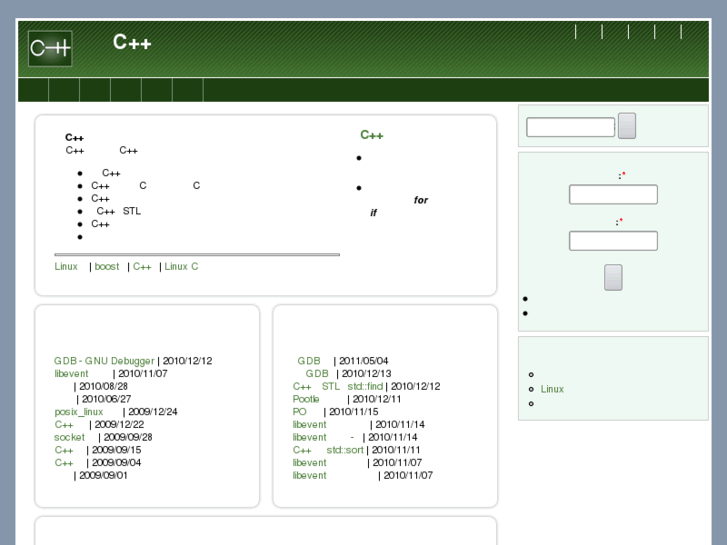Click the first login form text field

[613, 194]
